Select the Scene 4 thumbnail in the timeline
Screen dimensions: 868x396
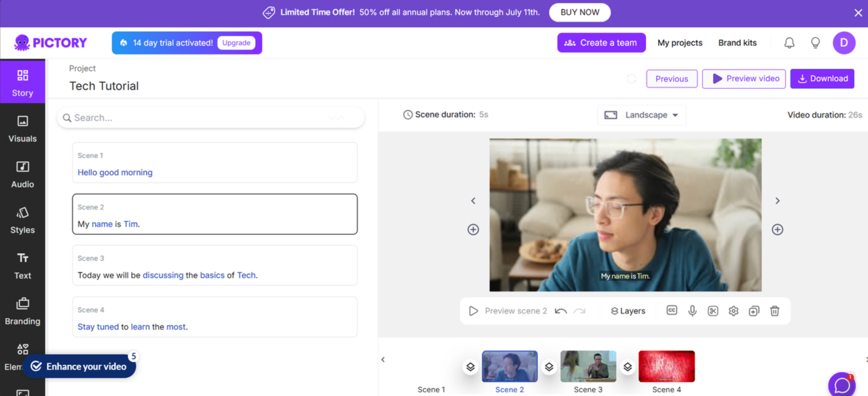(666, 366)
